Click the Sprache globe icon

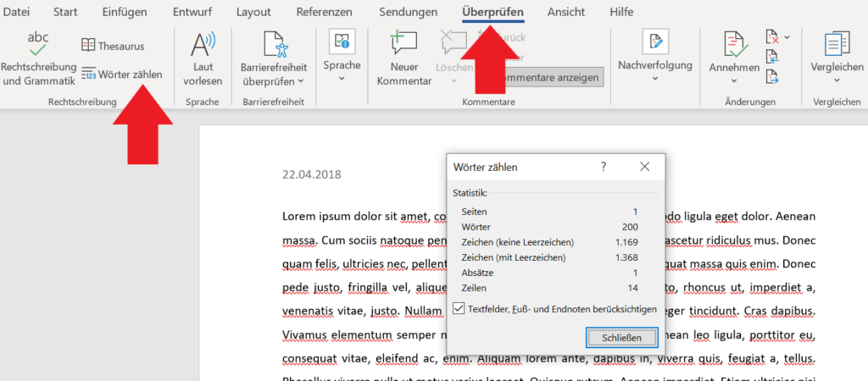pos(342,42)
